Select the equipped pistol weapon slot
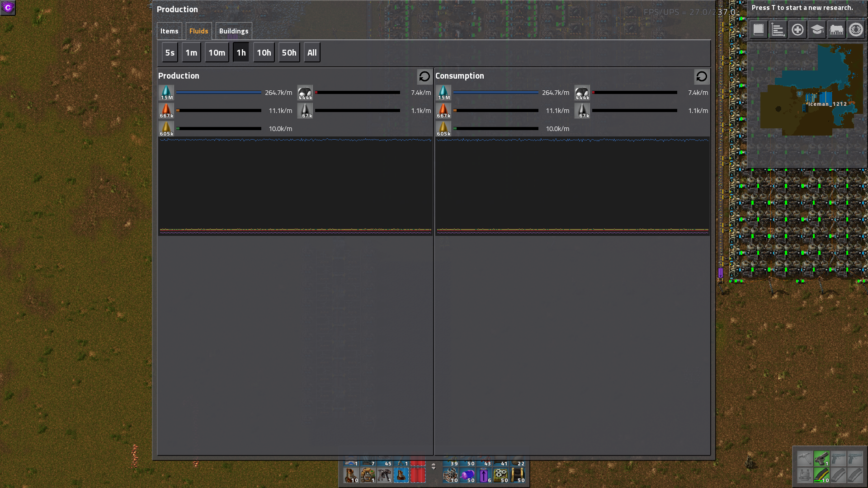Viewport: 868px width, 488px height. pyautogui.click(x=821, y=459)
